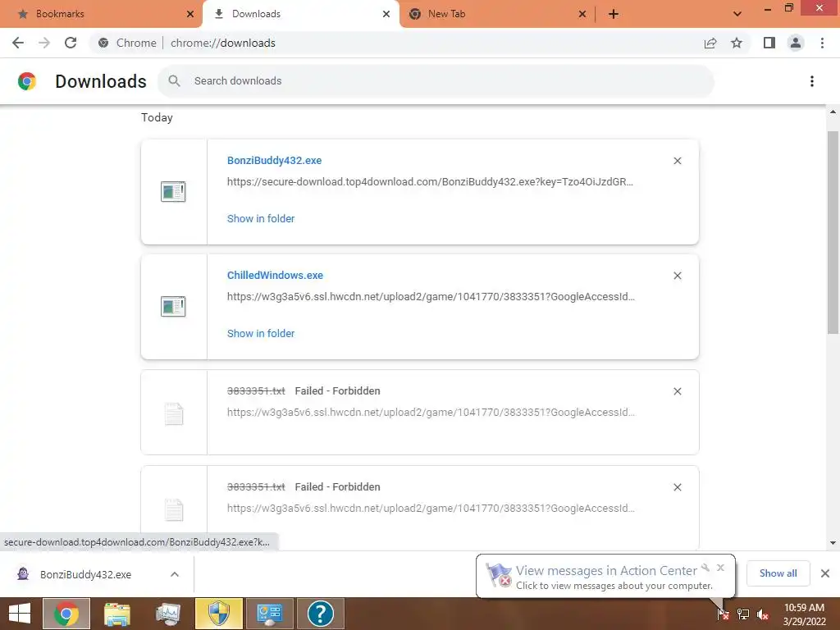Click the BonziBuddy432.exe file icon in the list
This screenshot has width=840, height=630.
[x=173, y=191]
